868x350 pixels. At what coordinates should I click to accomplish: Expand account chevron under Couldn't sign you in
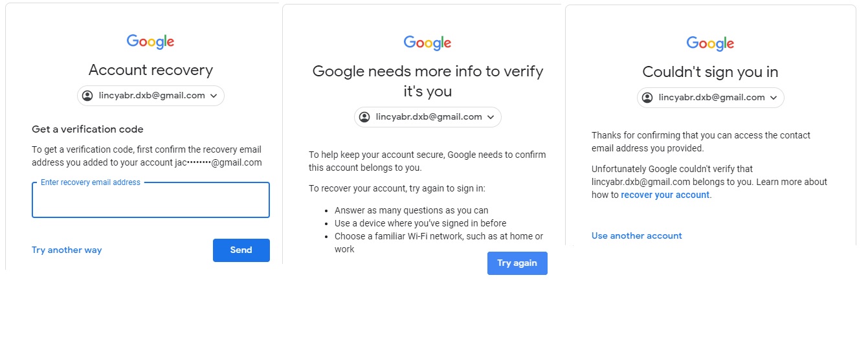[x=773, y=98]
